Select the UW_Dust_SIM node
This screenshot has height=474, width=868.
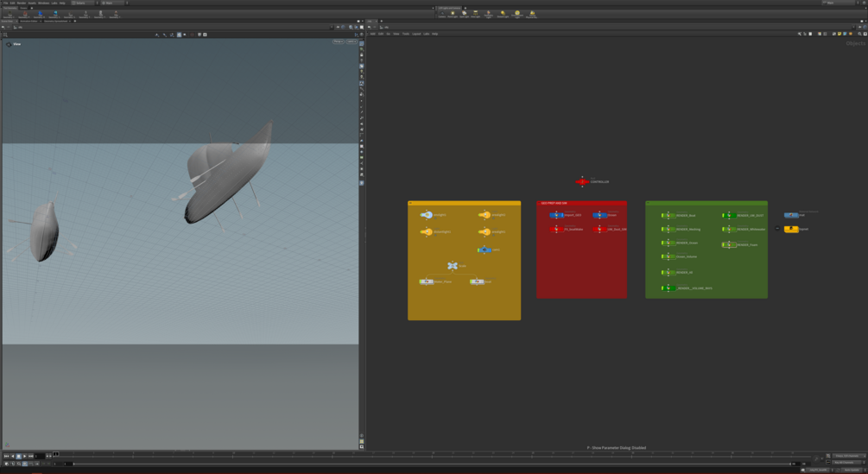pos(599,229)
